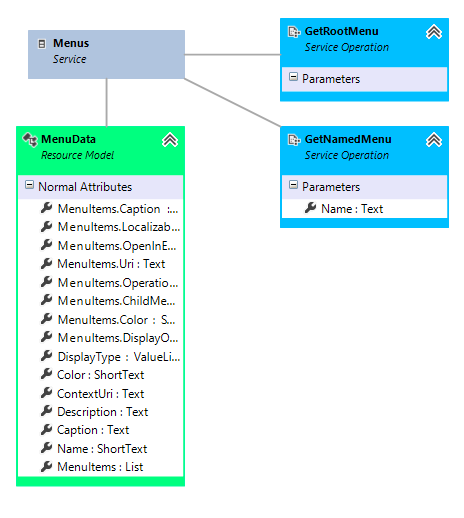
Task: Click the GetRootMenu service operation icon
Action: 294,32
